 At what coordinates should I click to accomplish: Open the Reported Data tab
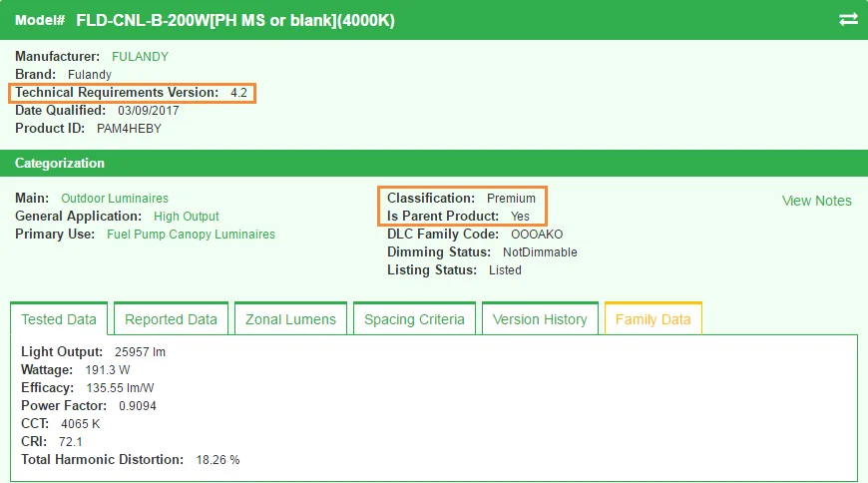click(x=171, y=319)
